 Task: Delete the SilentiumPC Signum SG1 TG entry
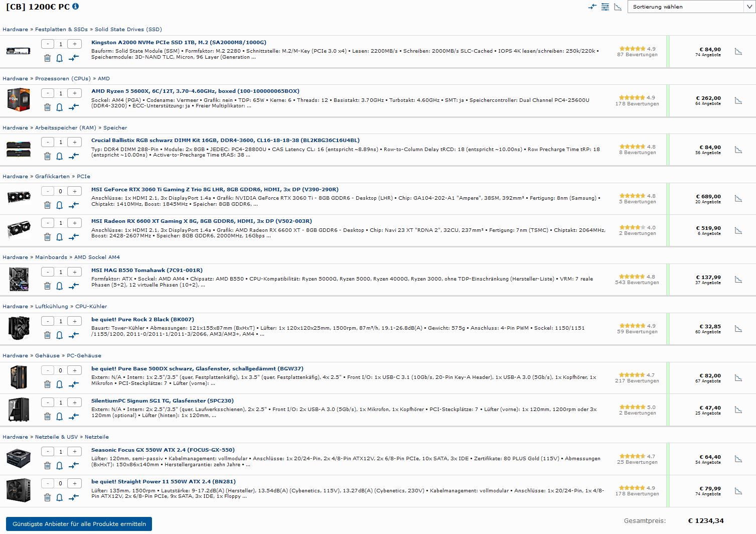coord(47,416)
